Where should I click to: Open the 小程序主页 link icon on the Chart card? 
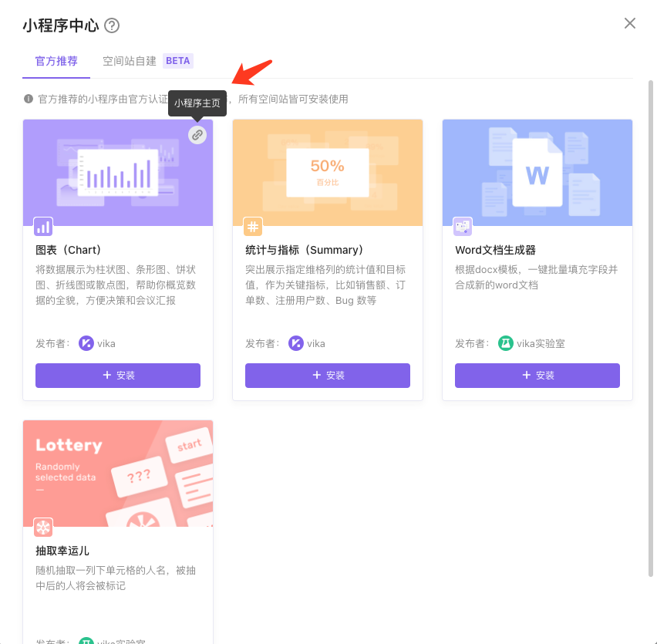(x=197, y=134)
